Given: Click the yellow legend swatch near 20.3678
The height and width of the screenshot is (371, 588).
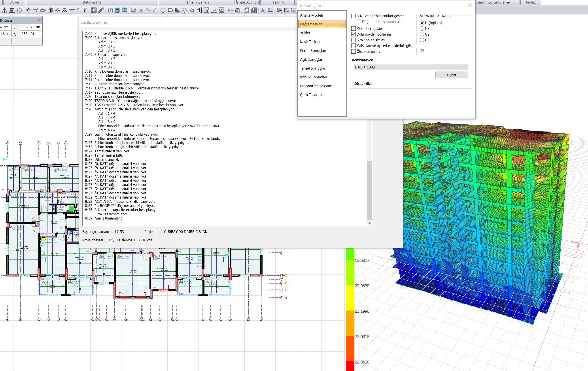Looking at the screenshot, I should [350, 297].
